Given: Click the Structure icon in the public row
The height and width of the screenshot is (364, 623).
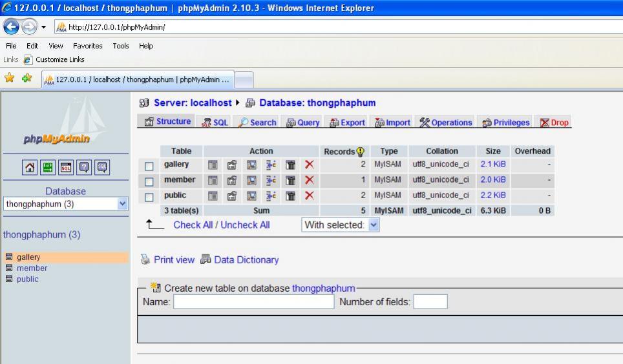Looking at the screenshot, I should [x=231, y=196].
